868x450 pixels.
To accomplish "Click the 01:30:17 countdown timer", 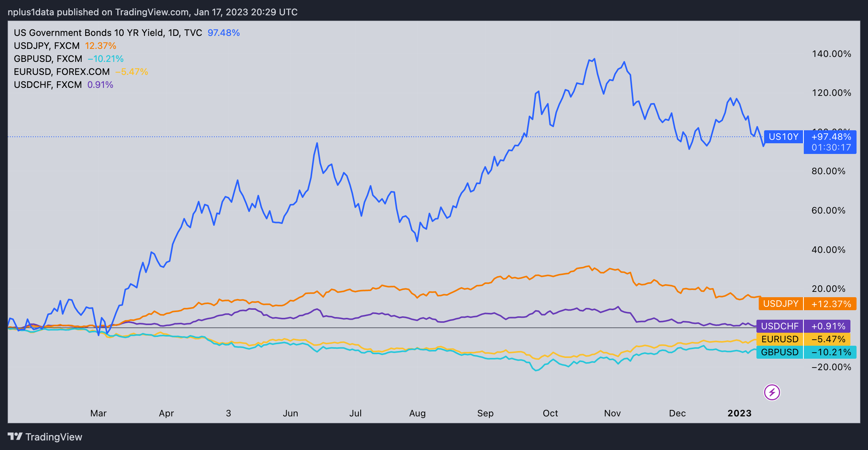I will click(x=831, y=147).
